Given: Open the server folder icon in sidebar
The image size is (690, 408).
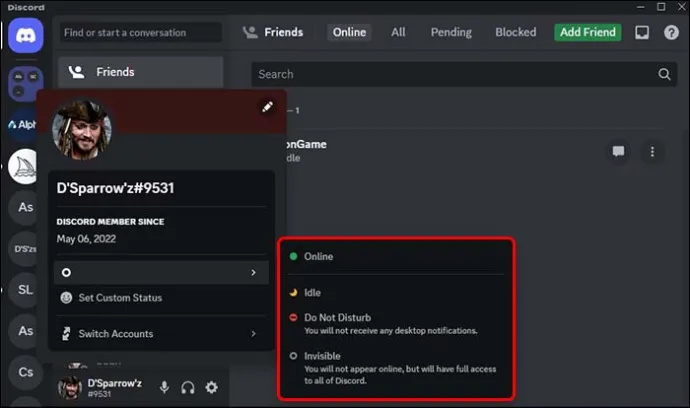Looking at the screenshot, I should click(25, 84).
